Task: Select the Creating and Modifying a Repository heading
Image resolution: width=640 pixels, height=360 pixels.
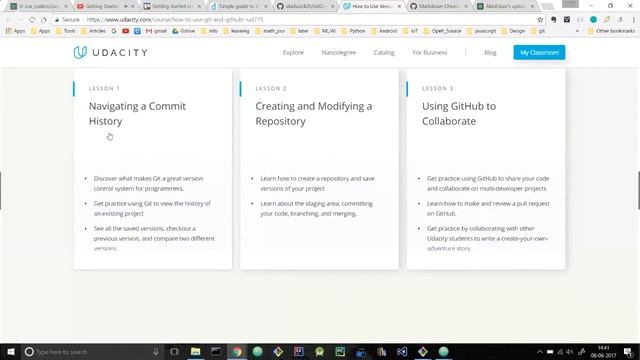Action: coord(313,113)
